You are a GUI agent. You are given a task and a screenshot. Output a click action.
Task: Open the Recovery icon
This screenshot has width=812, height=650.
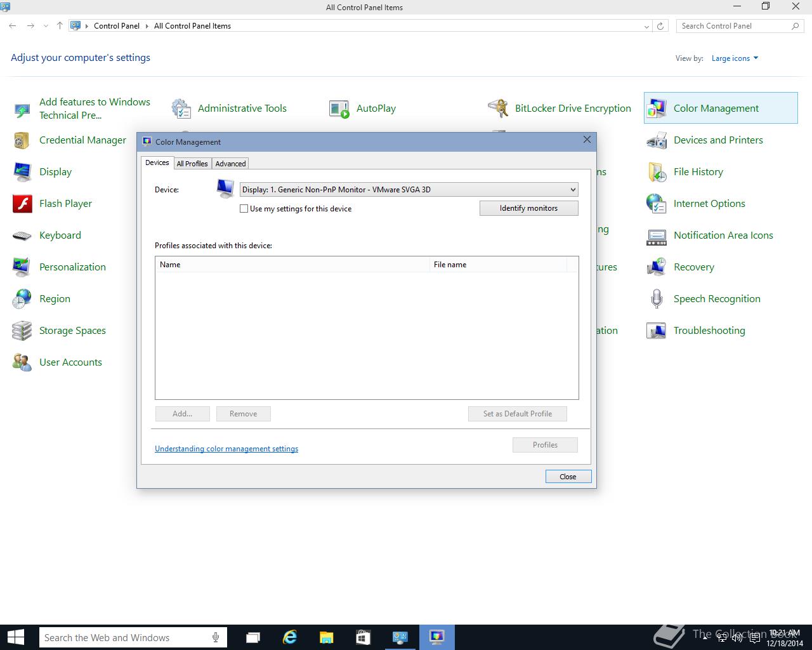pyautogui.click(x=657, y=267)
